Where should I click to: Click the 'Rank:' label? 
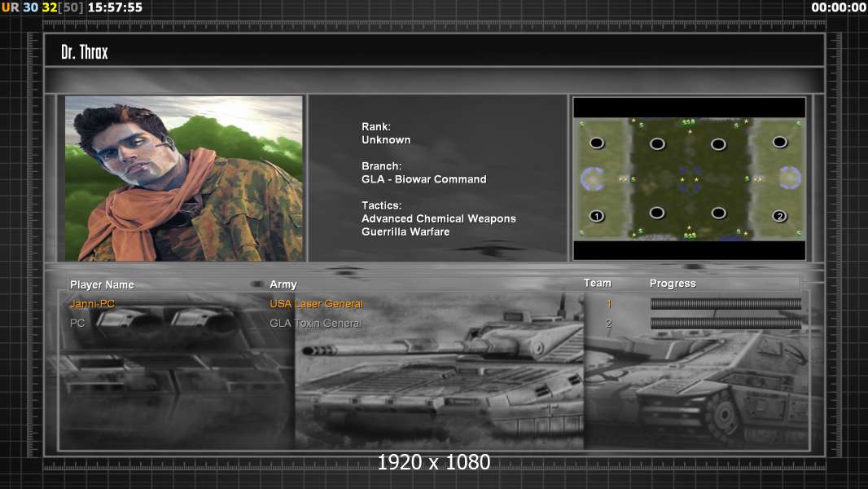[376, 127]
